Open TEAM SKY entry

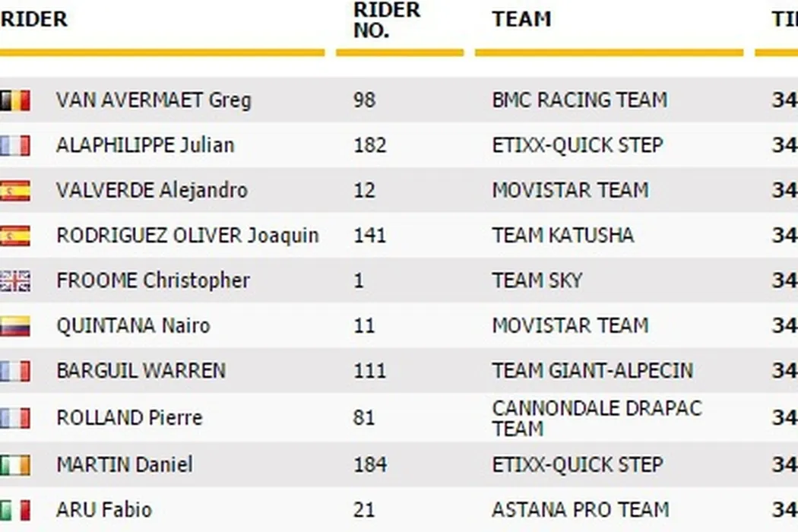pos(537,280)
